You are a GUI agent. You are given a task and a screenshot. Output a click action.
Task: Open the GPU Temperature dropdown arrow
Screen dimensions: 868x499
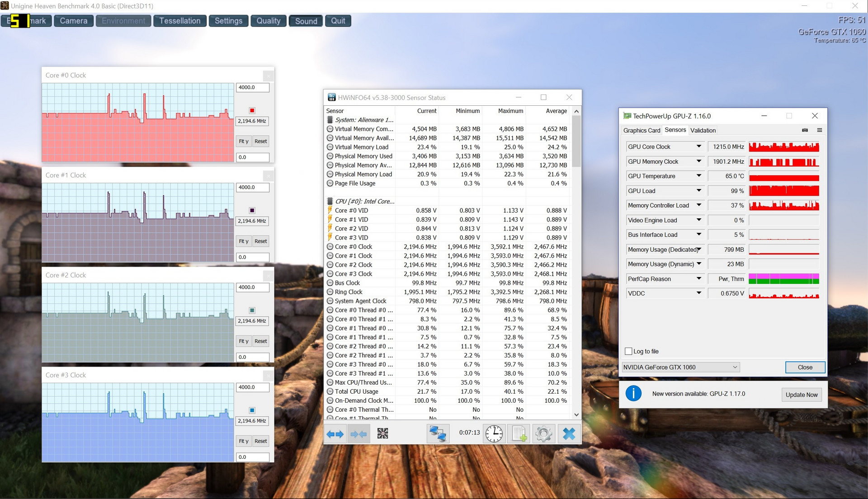[x=699, y=176]
